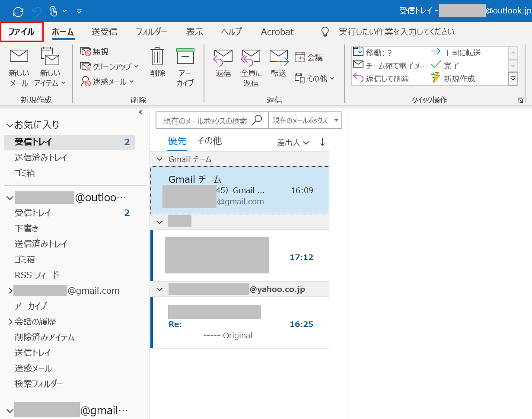Open the 迷惑メール dropdown

(107, 82)
